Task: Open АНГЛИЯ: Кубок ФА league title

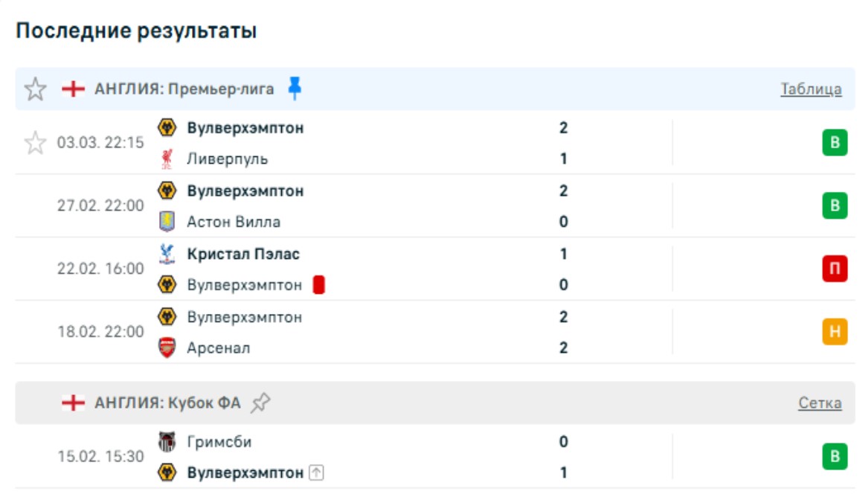Action: pyautogui.click(x=167, y=403)
